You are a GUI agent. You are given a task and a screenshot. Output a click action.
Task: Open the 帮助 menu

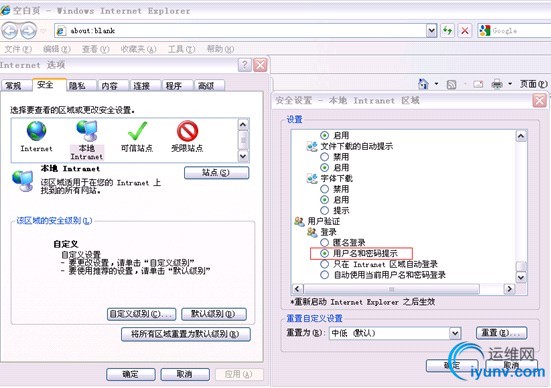(x=220, y=49)
